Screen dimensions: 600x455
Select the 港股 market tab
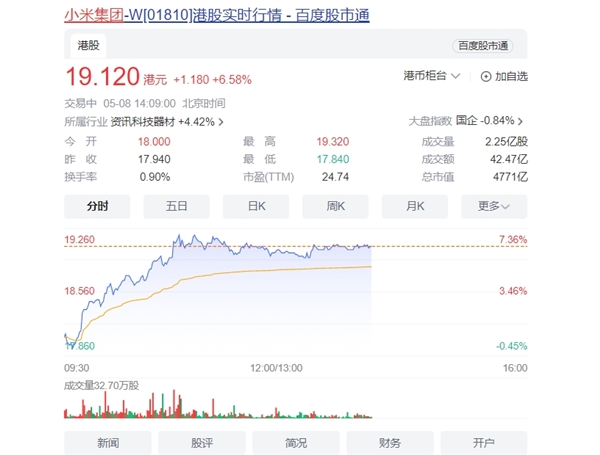89,45
